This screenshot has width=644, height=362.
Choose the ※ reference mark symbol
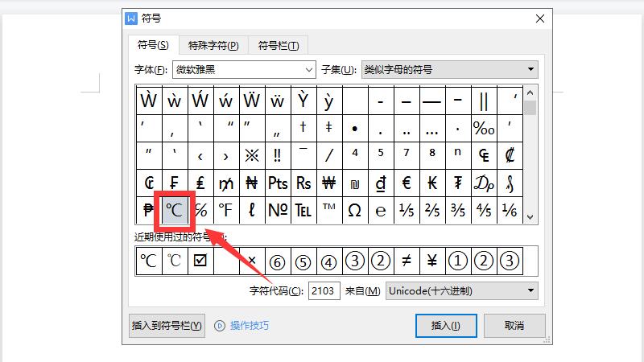(252, 155)
